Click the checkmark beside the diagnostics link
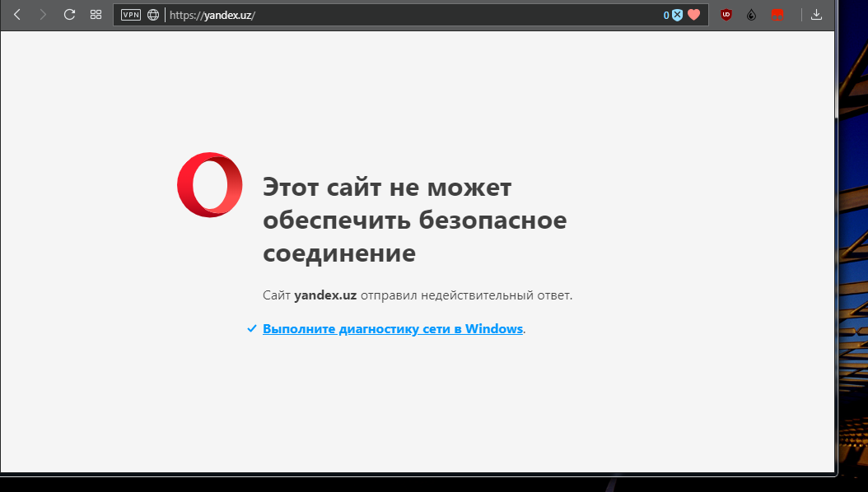 click(x=252, y=328)
